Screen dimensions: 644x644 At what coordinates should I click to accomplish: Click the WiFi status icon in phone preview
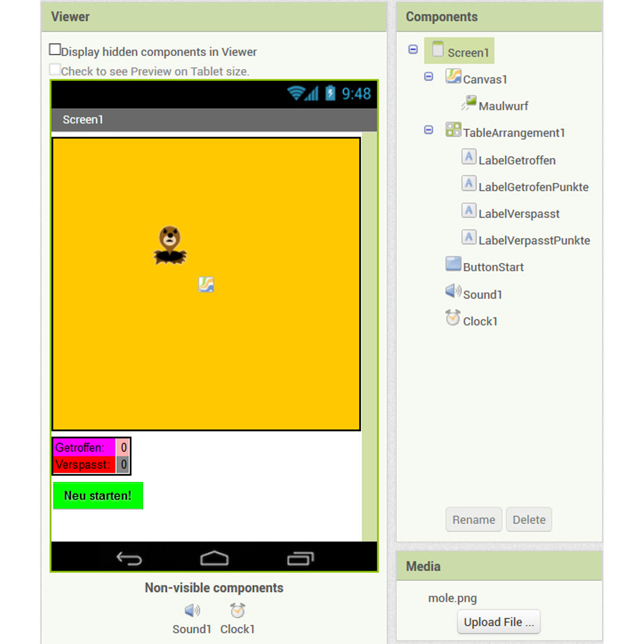pos(296,93)
